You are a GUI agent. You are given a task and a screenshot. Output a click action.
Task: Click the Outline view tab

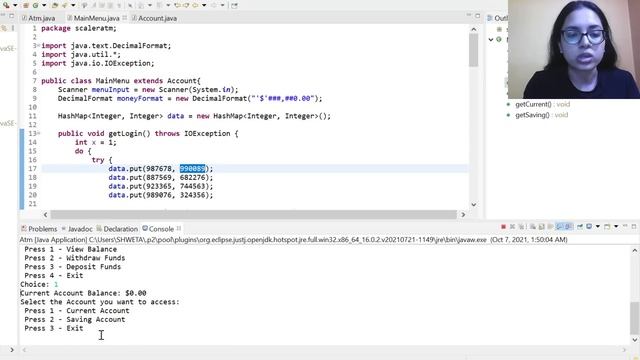click(498, 18)
